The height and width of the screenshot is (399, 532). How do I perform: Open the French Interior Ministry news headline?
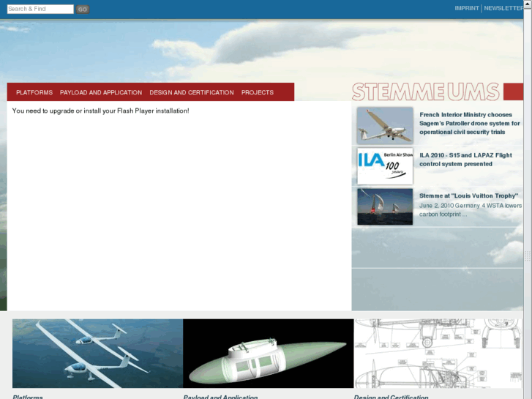(470, 123)
